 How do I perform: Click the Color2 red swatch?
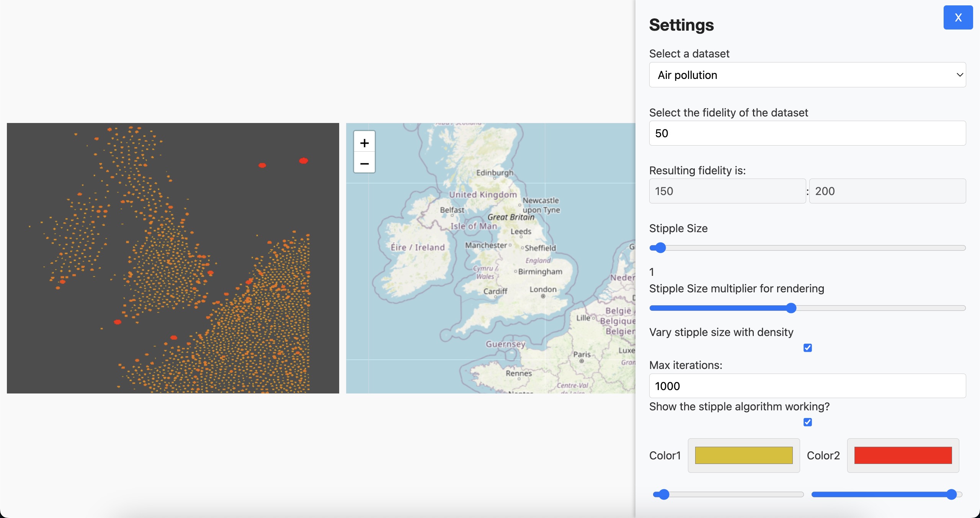(x=903, y=455)
